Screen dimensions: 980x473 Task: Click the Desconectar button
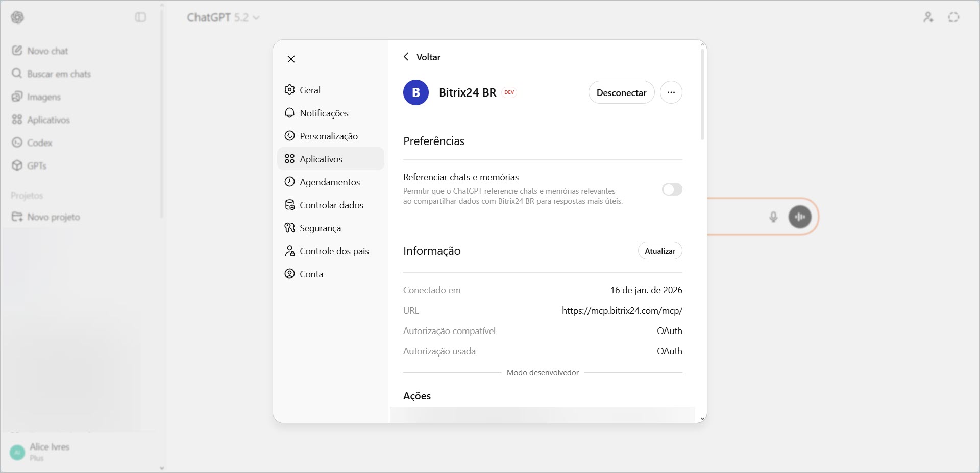pos(621,92)
